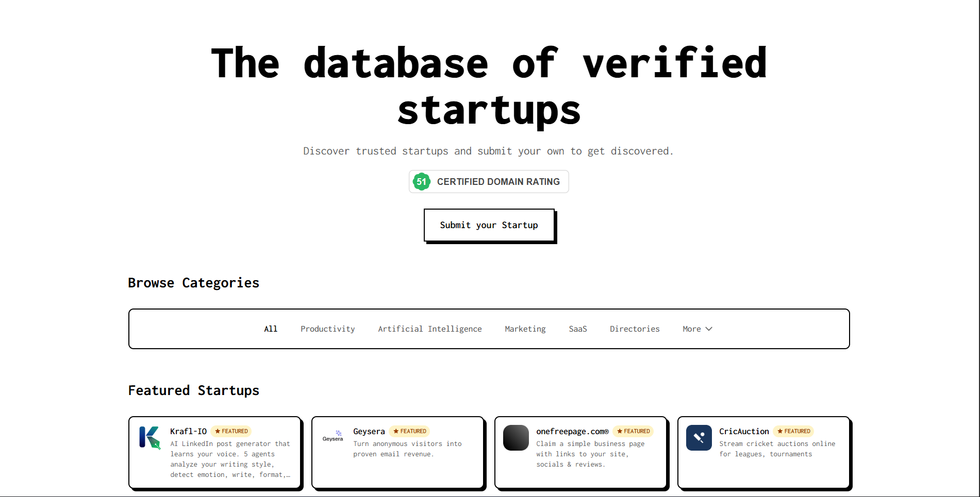
Task: Click the Krafl-IO logo icon
Action: click(148, 438)
